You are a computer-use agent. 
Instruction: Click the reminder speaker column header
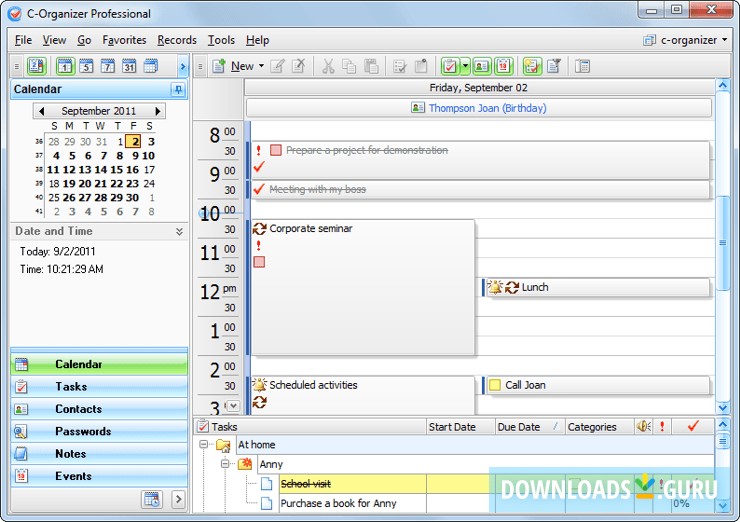pos(643,427)
